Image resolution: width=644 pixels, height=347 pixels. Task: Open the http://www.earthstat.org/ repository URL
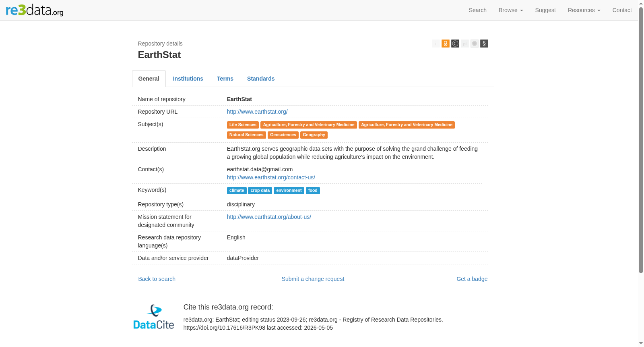point(257,112)
